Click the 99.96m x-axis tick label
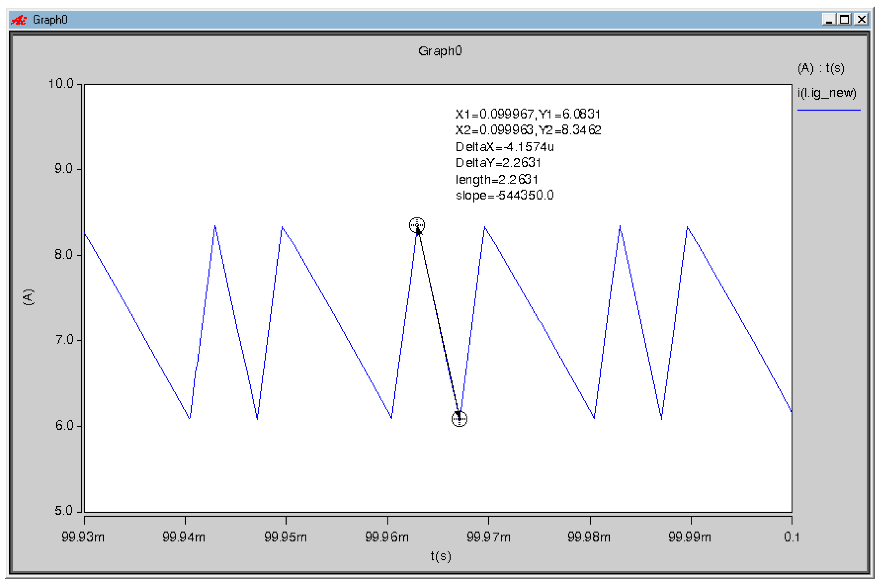Screen dimensions: 883x588 [387, 537]
